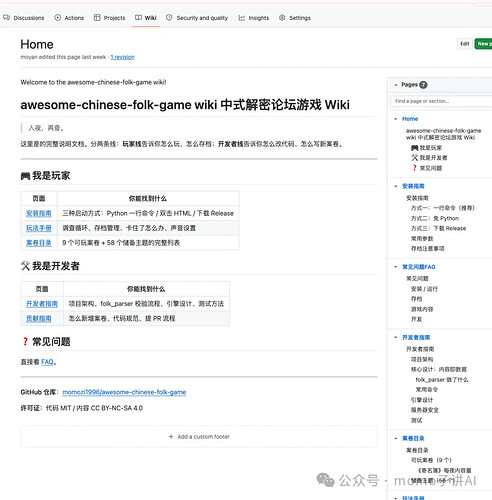Jump to 常用命令 in sidebar
The width and height of the screenshot is (492, 500).
pyautogui.click(x=426, y=389)
